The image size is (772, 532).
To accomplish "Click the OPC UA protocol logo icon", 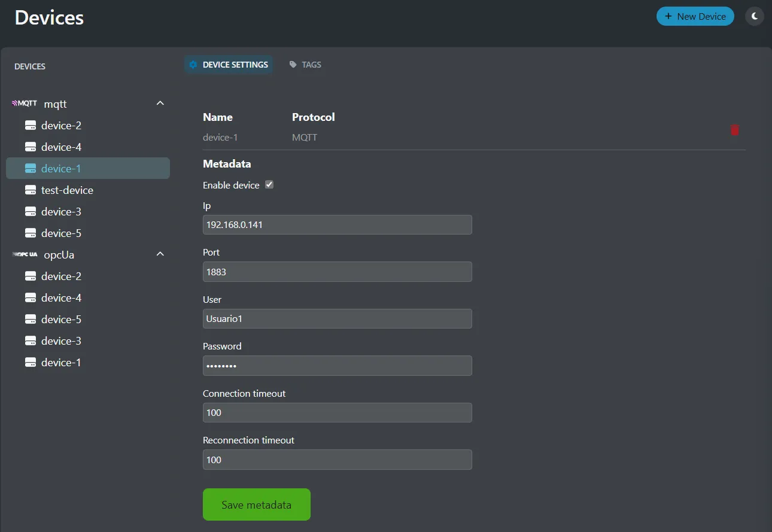I will pyautogui.click(x=25, y=254).
